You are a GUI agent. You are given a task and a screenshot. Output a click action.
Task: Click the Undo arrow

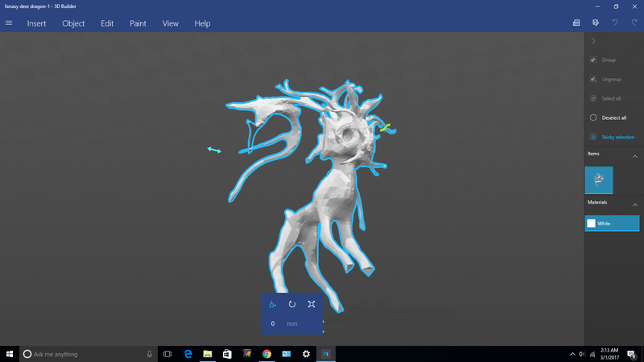[615, 23]
